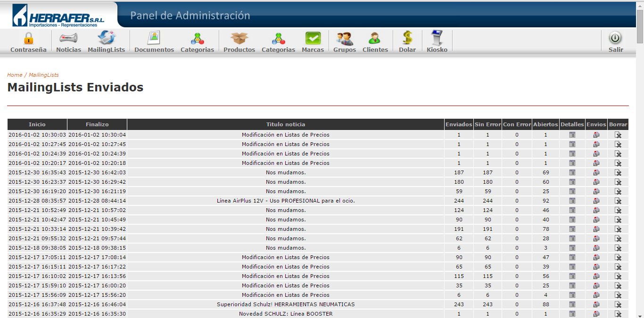644x318 pixels.
Task: Follow the MailingLists breadcrumb link
Action: point(44,75)
